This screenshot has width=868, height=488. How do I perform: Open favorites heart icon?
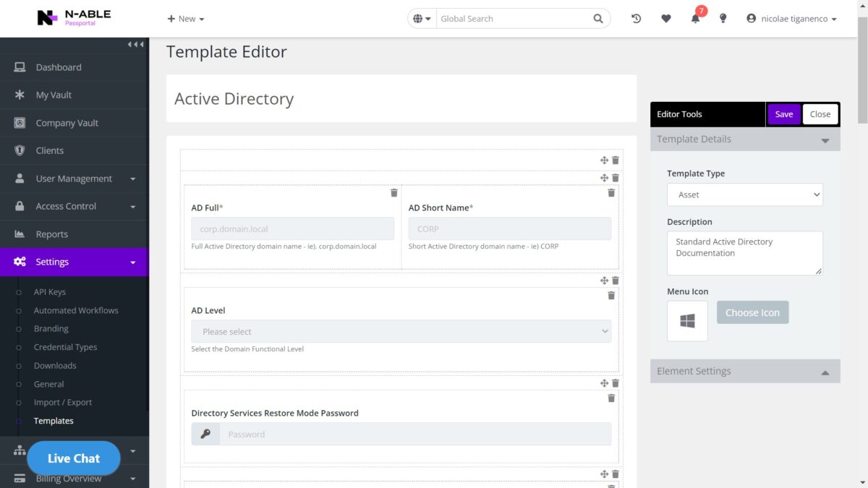[x=666, y=19]
